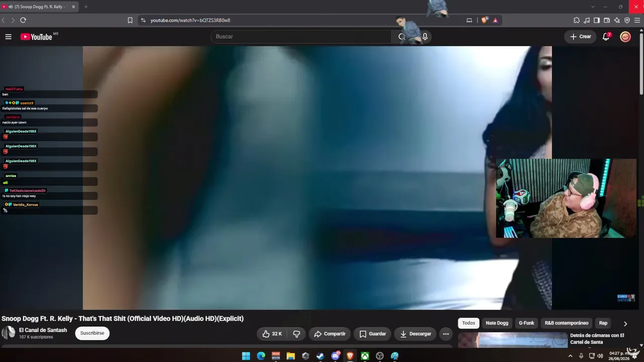Screen dimensions: 644x362
Task: Open the media playlist music-note icon
Action: click(x=587, y=20)
